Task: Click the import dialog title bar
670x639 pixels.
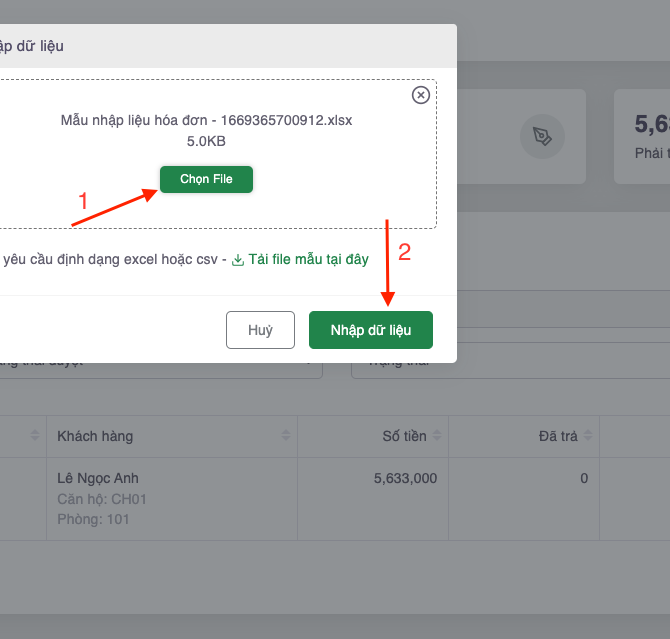Action: tap(230, 46)
